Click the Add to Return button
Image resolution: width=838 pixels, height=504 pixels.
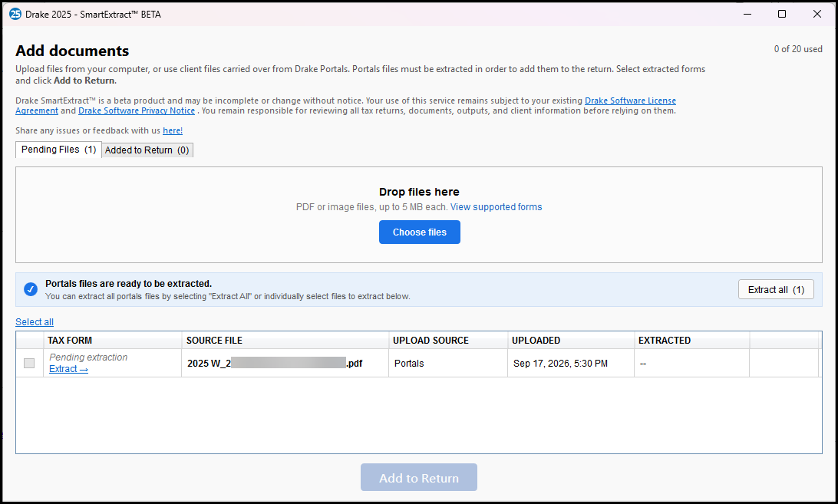pos(419,477)
